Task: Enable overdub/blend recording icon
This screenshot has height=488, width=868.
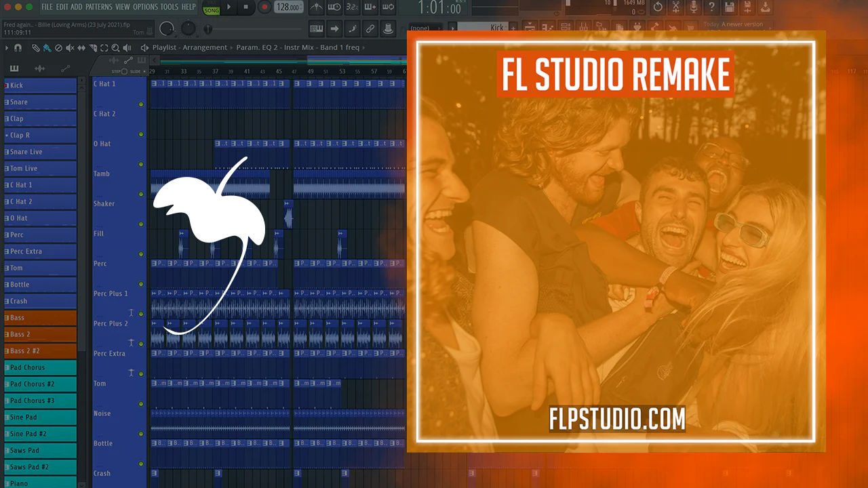Action: tap(370, 7)
